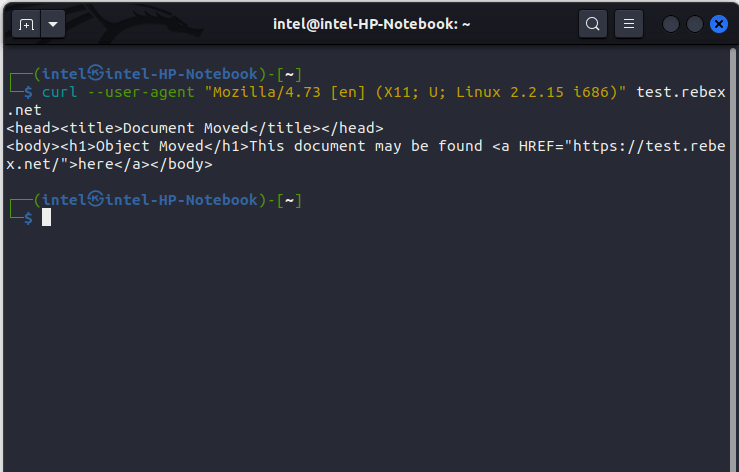739x472 pixels.
Task: Click the Kali symbol in the second prompt
Action: pyautogui.click(x=95, y=200)
